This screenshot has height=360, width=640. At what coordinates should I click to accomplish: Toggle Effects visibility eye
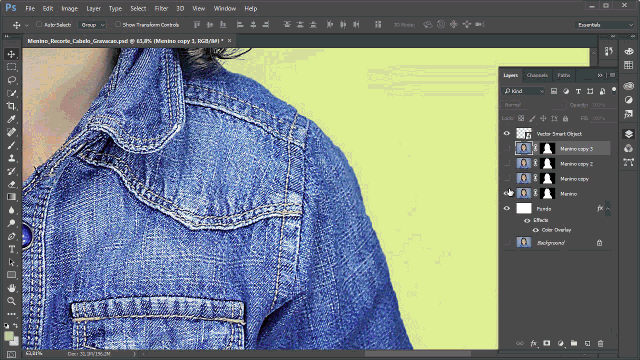coord(527,220)
